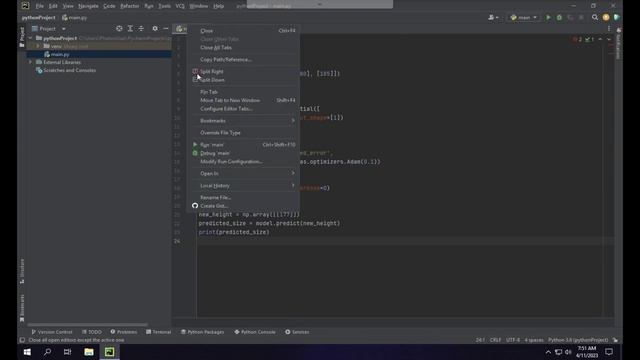This screenshot has height=360, width=640.
Task: Open the Window menu
Action: point(199,6)
